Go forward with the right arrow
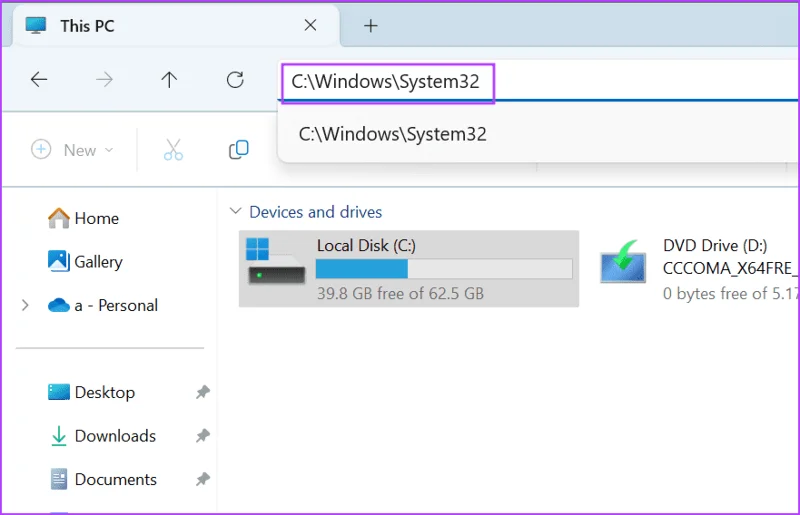Viewport: 800px width, 515px height. pos(104,80)
